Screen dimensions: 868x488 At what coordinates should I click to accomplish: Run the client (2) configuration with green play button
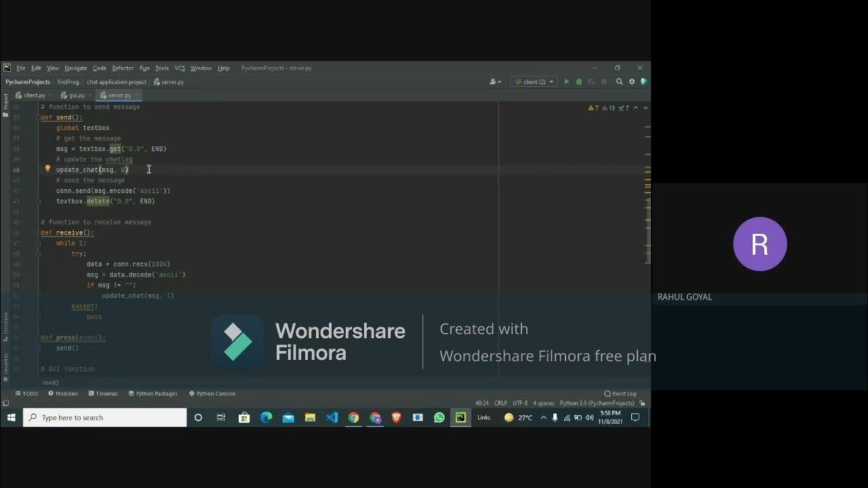coord(567,82)
